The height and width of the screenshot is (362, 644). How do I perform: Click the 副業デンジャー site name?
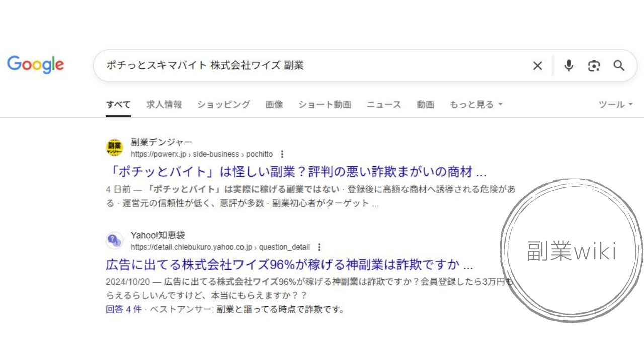162,142
